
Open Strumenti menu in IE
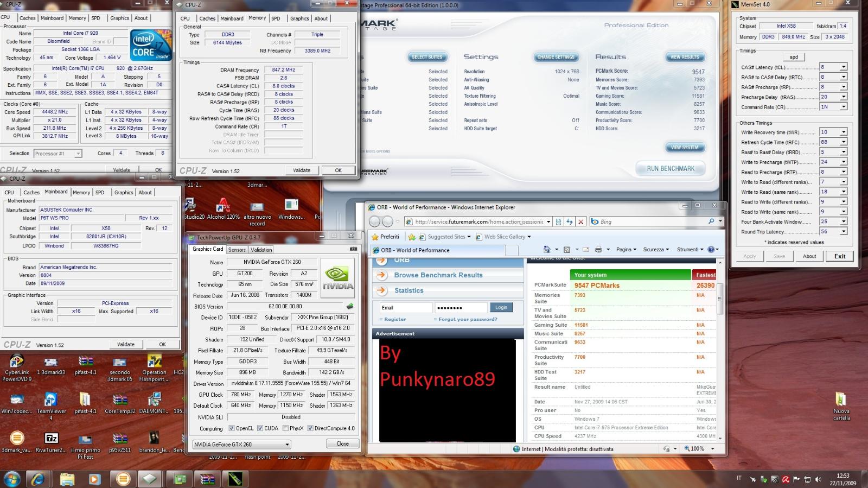(x=690, y=250)
